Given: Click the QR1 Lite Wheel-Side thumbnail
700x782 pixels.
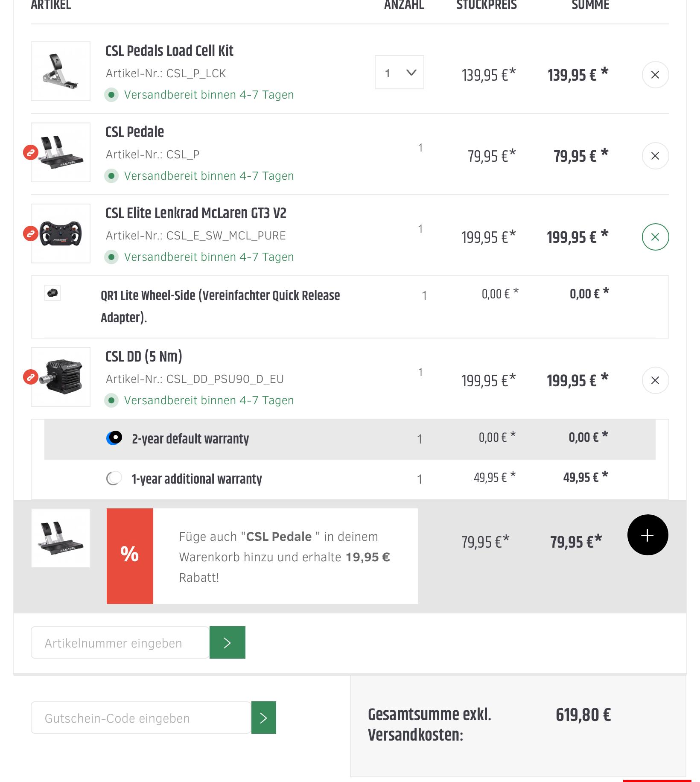Looking at the screenshot, I should (x=52, y=293).
